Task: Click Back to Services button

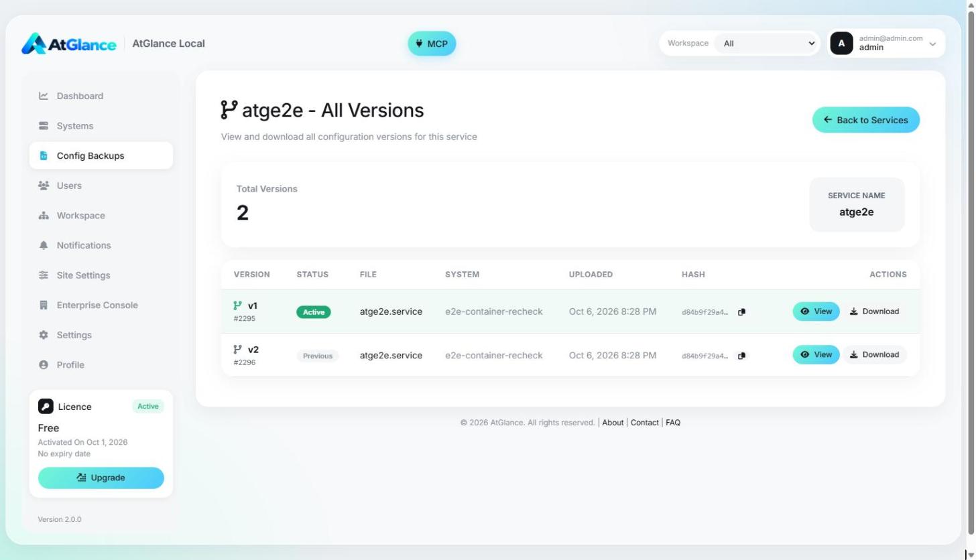Action: point(866,120)
